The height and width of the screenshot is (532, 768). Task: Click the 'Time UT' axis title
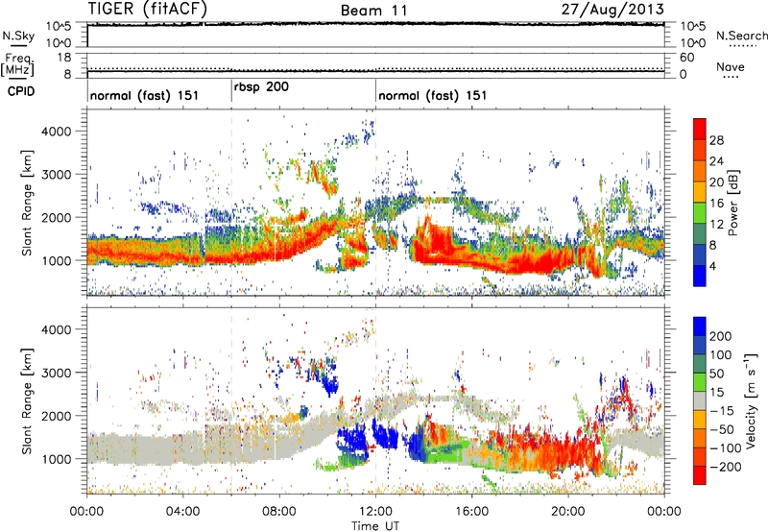point(375,526)
